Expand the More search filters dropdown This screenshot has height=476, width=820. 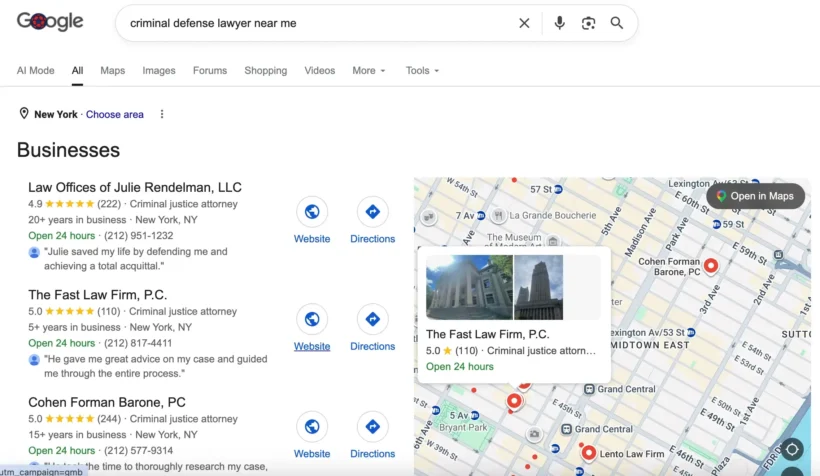[x=369, y=71]
